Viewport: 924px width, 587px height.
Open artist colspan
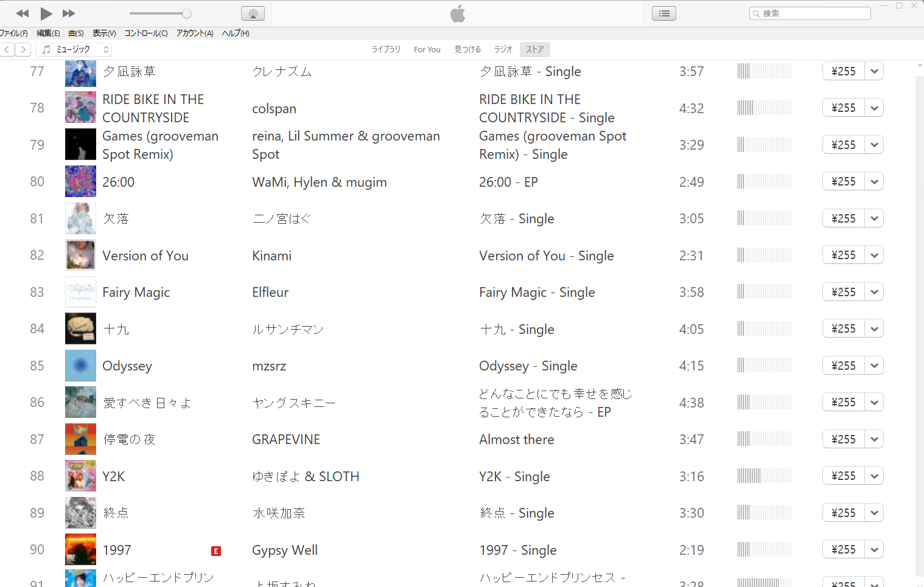[x=275, y=109]
